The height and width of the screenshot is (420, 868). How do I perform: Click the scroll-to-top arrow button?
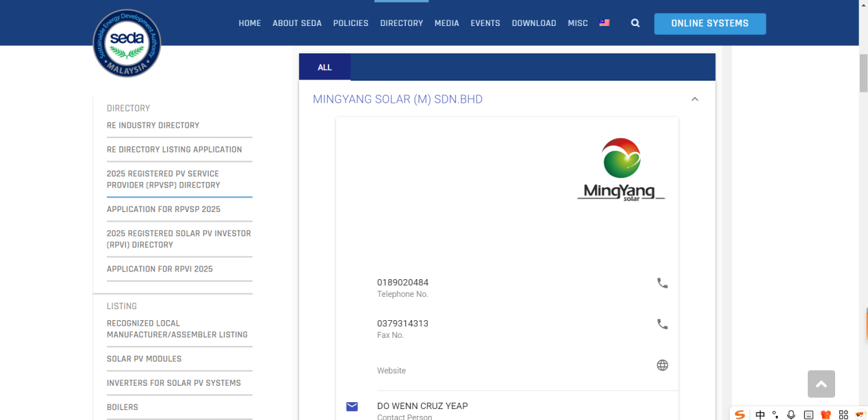point(821,384)
